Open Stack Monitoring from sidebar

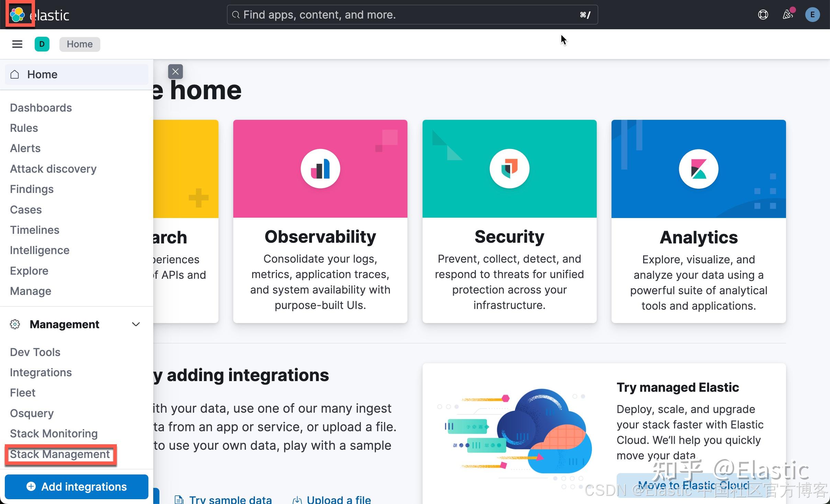coord(53,433)
